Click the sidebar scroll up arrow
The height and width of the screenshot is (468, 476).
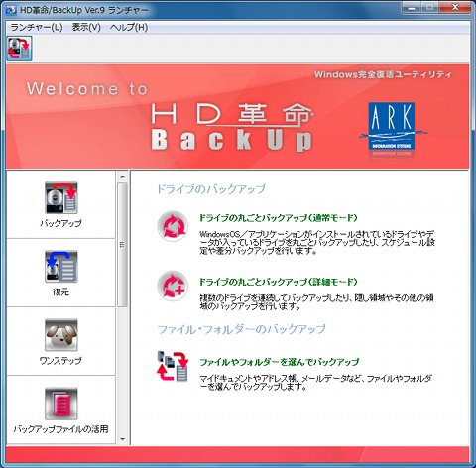[123, 176]
